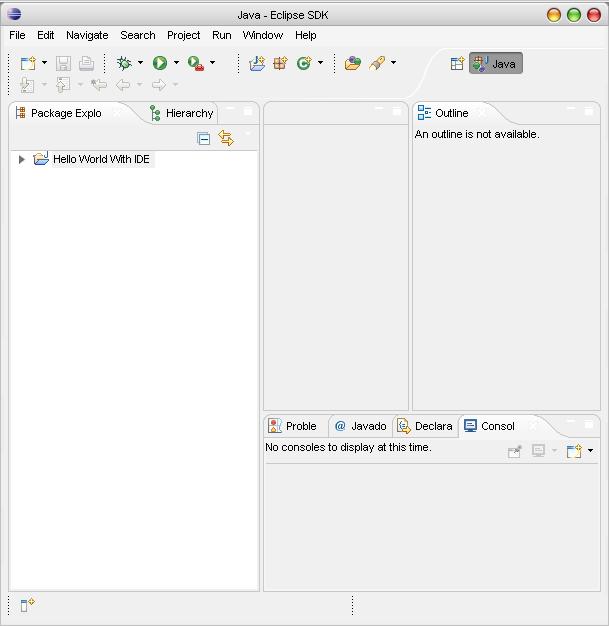
Task: Open the Navigate menu
Action: coord(87,35)
